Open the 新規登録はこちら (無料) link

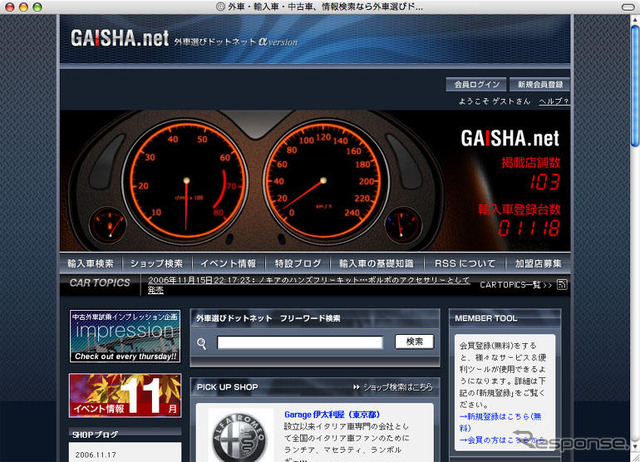(x=500, y=422)
